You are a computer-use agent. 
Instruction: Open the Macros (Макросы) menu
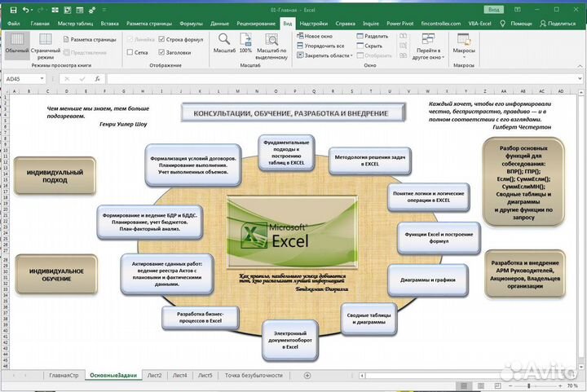pos(464,46)
